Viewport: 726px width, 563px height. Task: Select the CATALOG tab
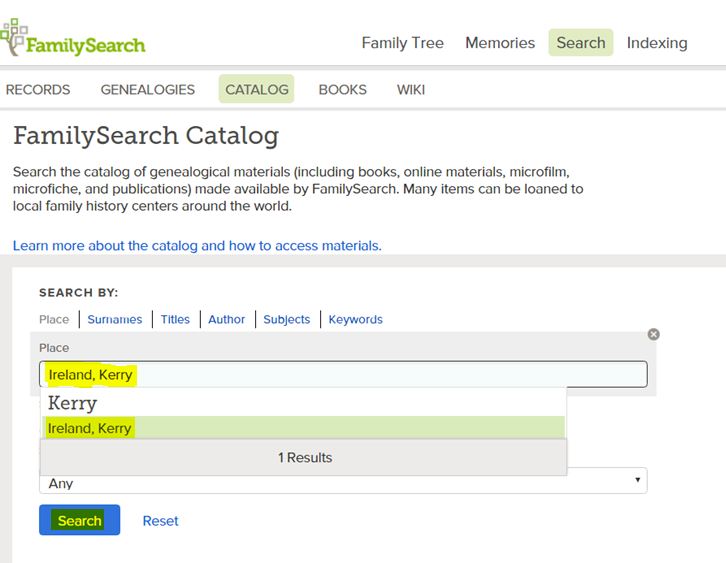pyautogui.click(x=257, y=89)
